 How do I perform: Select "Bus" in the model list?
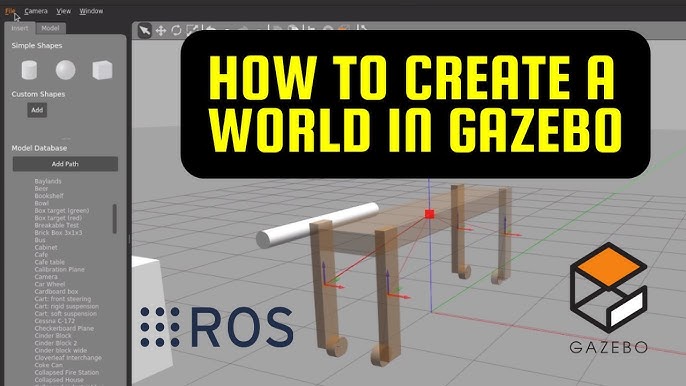(40, 240)
